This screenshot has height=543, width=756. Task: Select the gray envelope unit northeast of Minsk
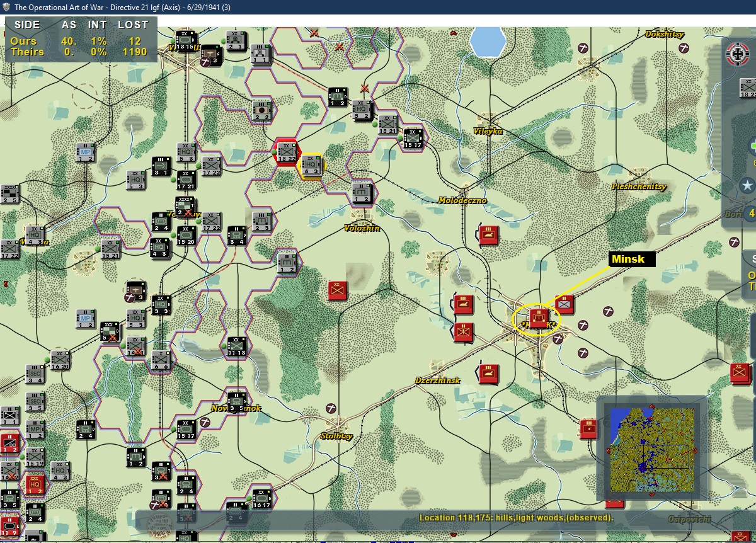pos(564,305)
